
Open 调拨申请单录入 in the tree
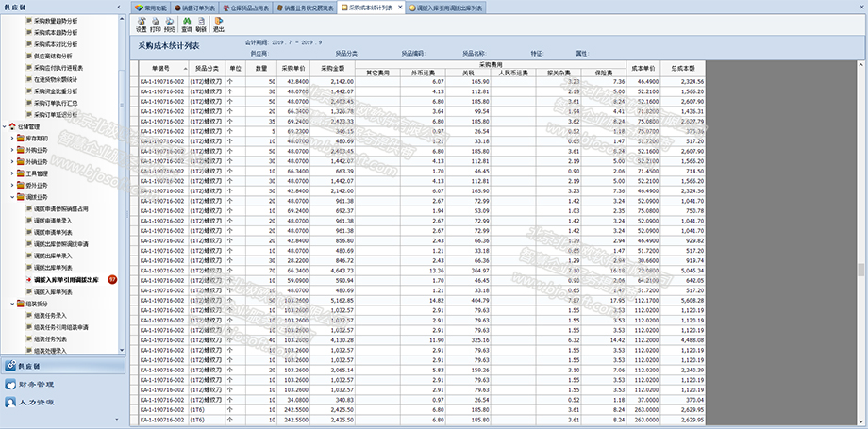[53, 221]
